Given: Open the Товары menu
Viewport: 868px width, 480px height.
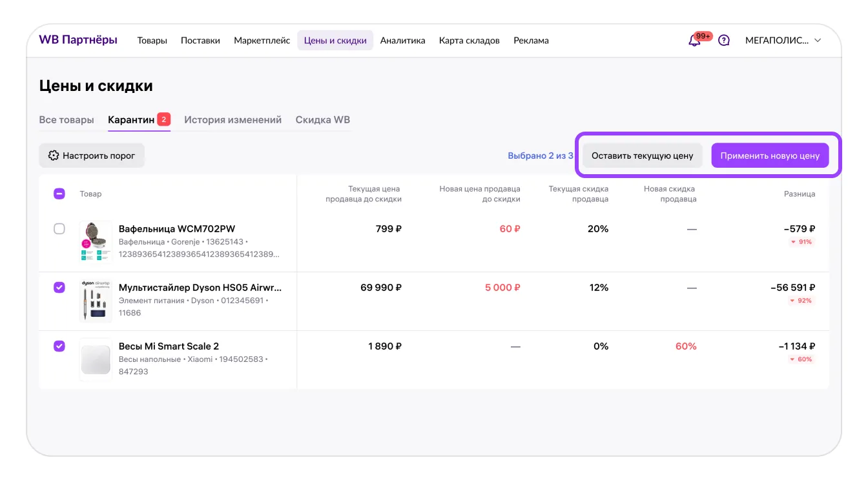Looking at the screenshot, I should point(152,40).
